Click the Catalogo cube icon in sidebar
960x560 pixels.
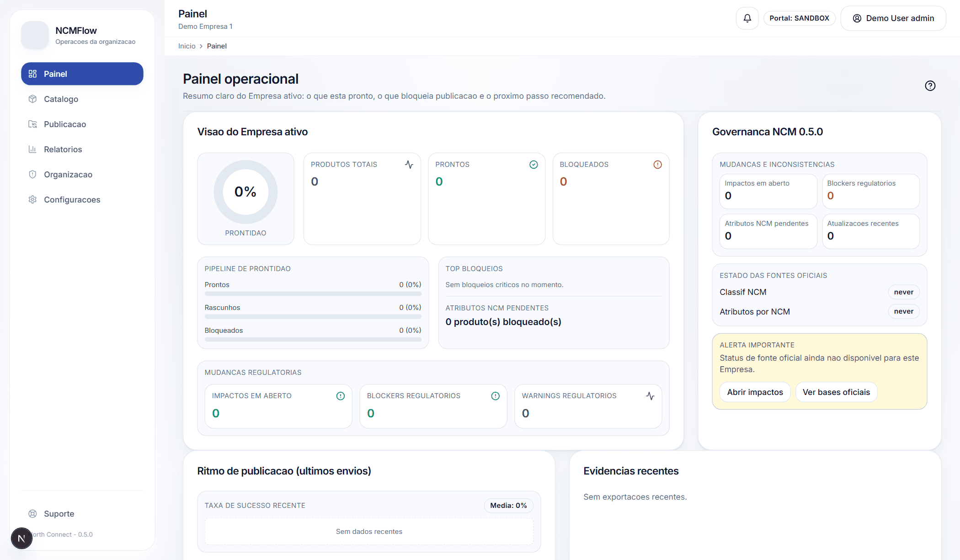click(x=32, y=99)
